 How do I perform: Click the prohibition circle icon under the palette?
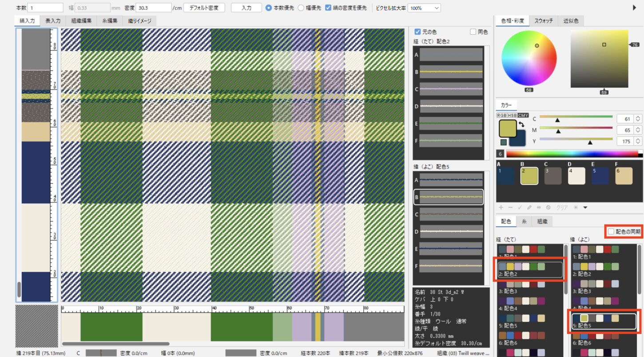548,208
